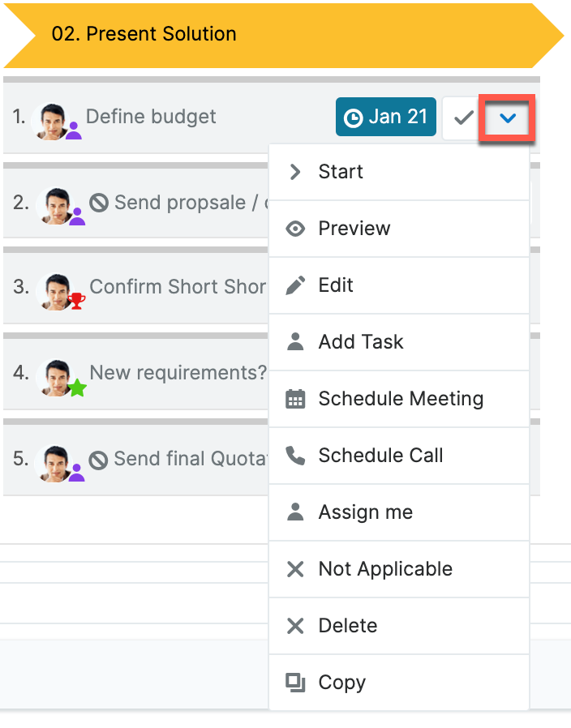This screenshot has height=728, width=571.
Task: Click the phone icon for Schedule Call
Action: pyautogui.click(x=296, y=456)
